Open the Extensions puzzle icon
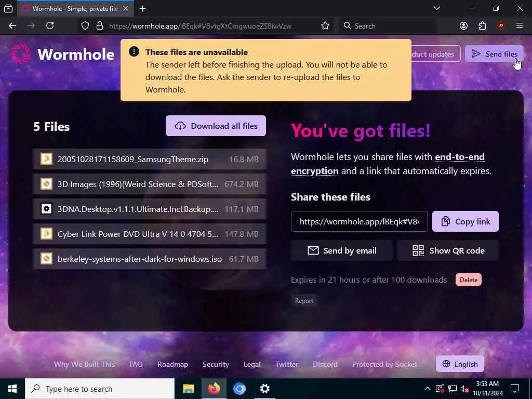 [482, 26]
